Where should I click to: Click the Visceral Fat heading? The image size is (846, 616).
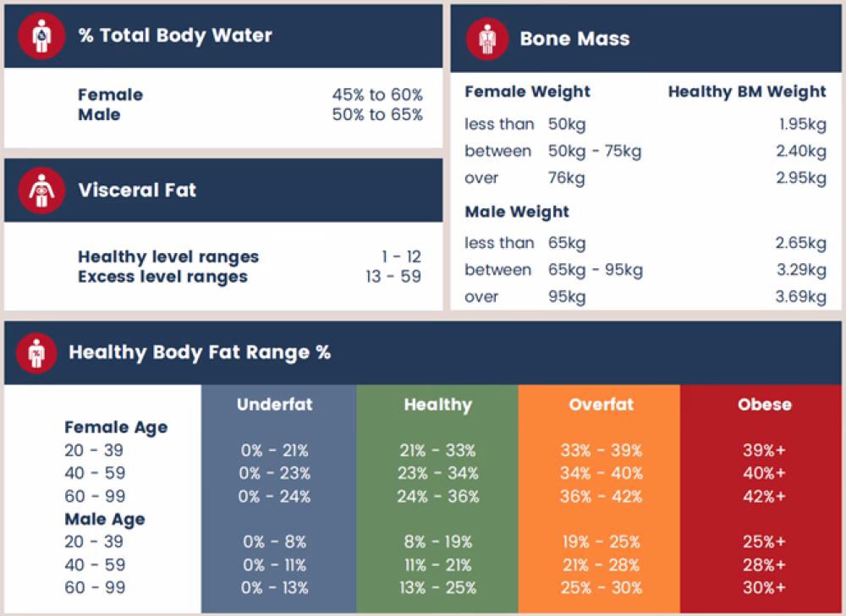[137, 190]
